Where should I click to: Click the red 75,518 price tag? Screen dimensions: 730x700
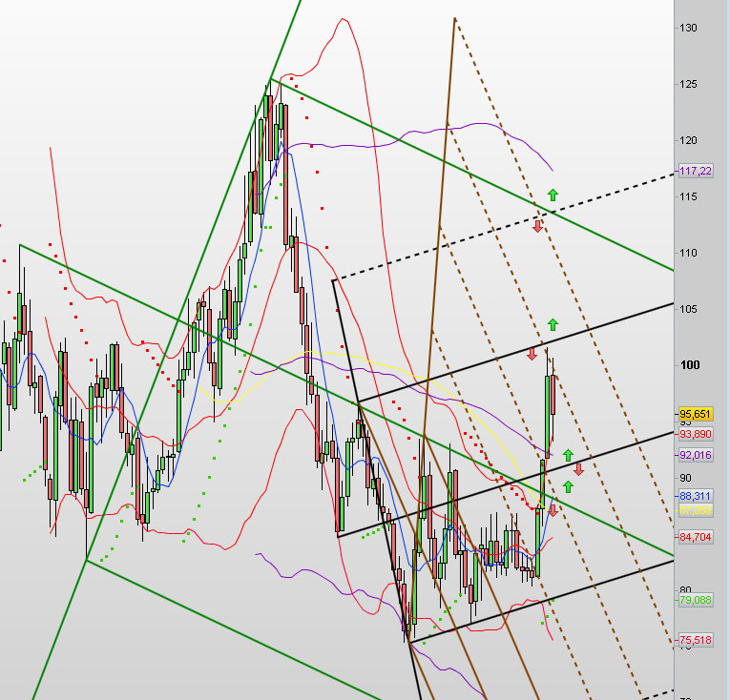tap(696, 640)
